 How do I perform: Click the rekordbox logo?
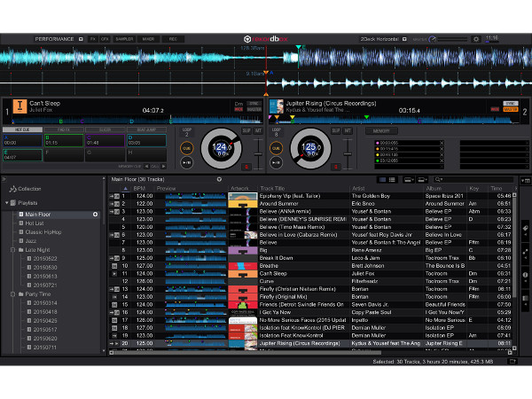tap(266, 39)
